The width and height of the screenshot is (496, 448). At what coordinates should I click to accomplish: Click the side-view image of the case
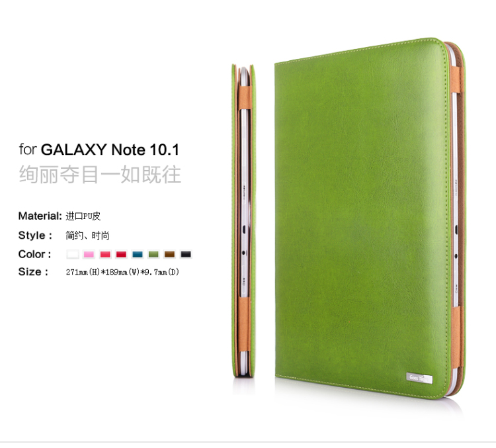243,220
